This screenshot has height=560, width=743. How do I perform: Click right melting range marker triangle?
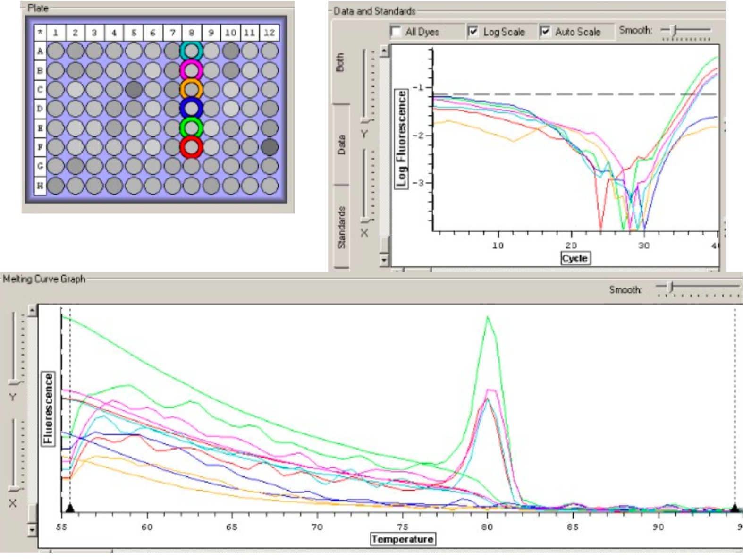point(735,508)
